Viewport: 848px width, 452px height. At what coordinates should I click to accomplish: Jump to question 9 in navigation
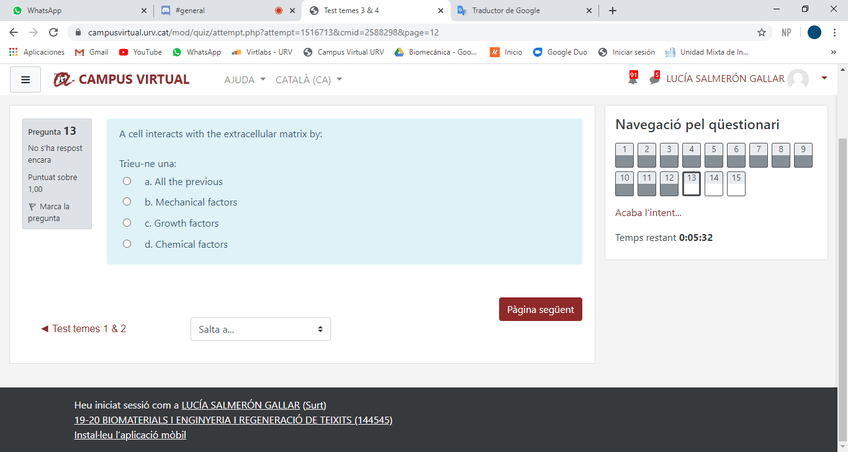[x=803, y=155]
